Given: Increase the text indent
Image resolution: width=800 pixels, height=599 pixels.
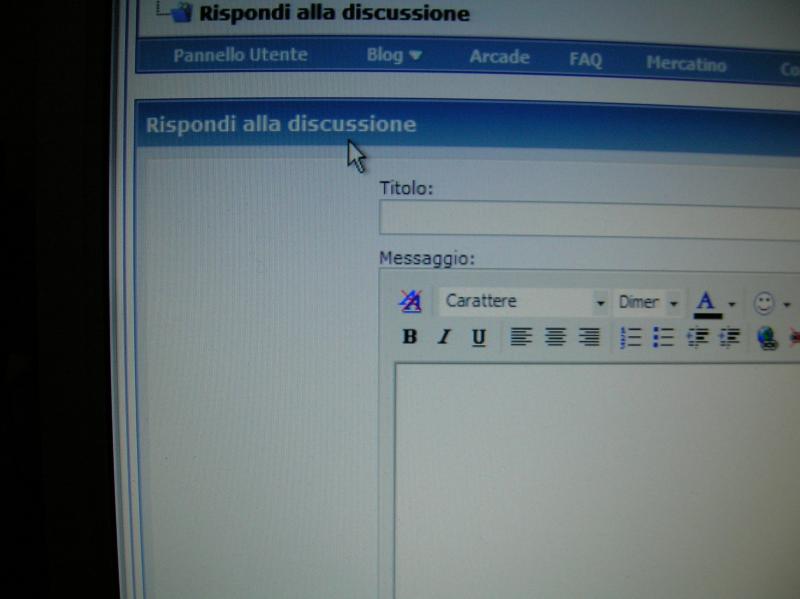Looking at the screenshot, I should (x=730, y=338).
